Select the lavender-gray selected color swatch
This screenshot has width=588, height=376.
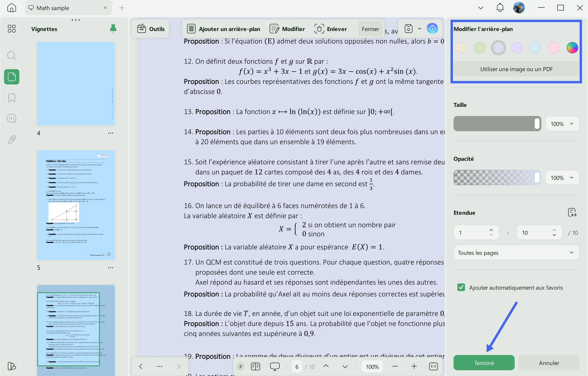pos(498,48)
